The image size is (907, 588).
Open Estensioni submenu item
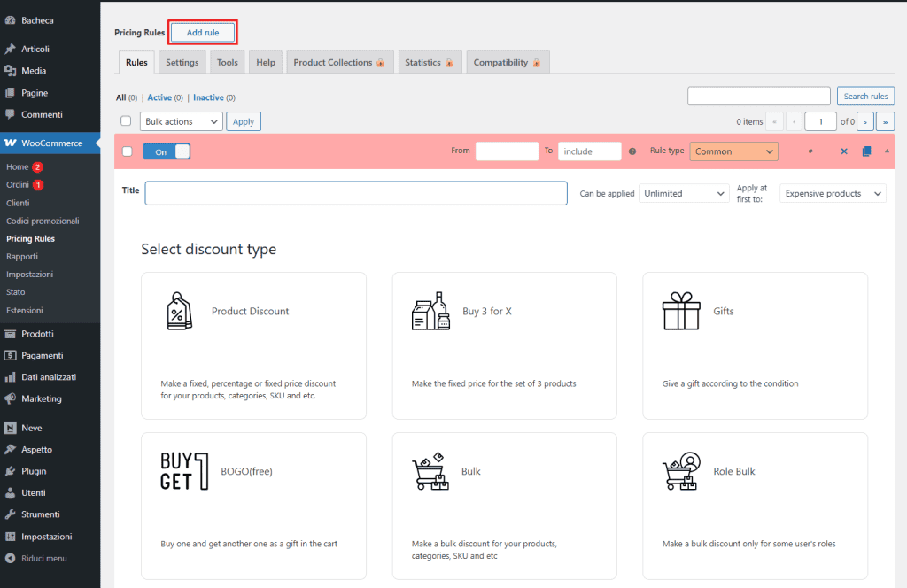[24, 311]
